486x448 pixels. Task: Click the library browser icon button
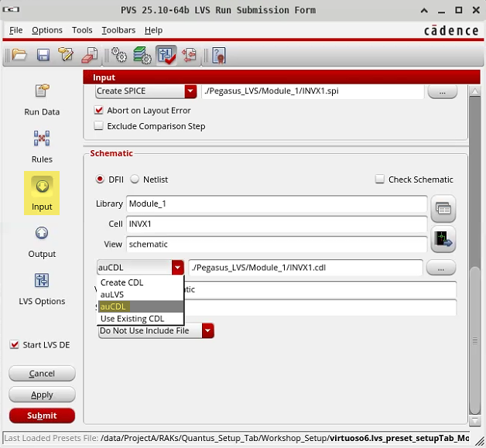[x=443, y=208]
